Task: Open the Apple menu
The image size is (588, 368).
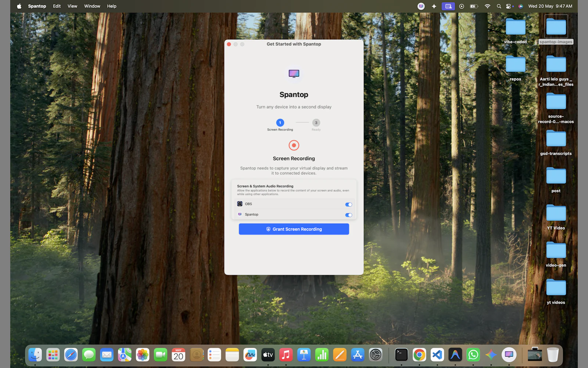Action: (19, 6)
